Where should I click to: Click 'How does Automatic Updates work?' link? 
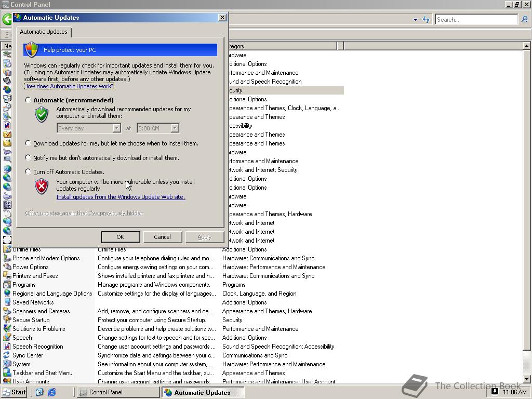pyautogui.click(x=69, y=86)
